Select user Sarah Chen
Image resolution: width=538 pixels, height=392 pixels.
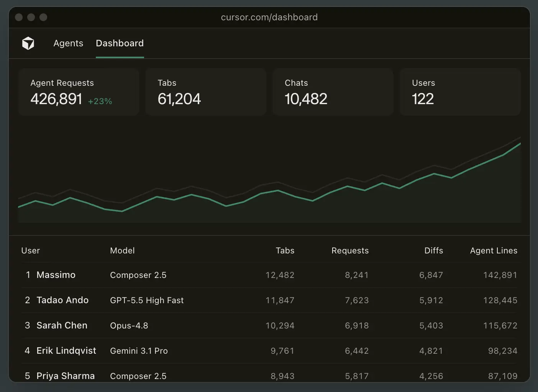click(x=62, y=325)
